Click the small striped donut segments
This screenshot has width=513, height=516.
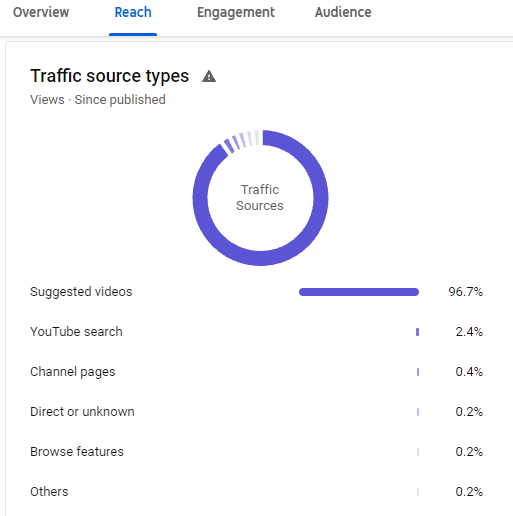coord(240,141)
